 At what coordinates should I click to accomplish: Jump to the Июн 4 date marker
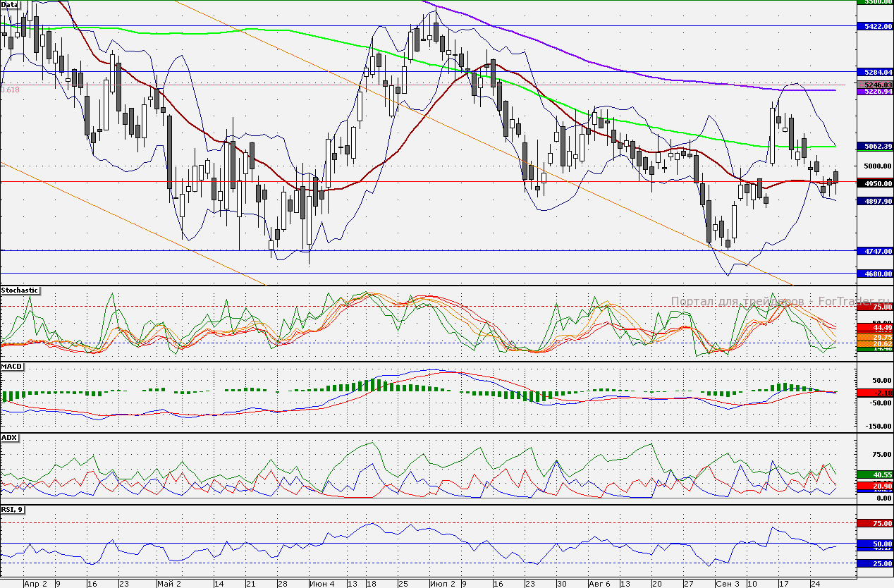[x=322, y=584]
